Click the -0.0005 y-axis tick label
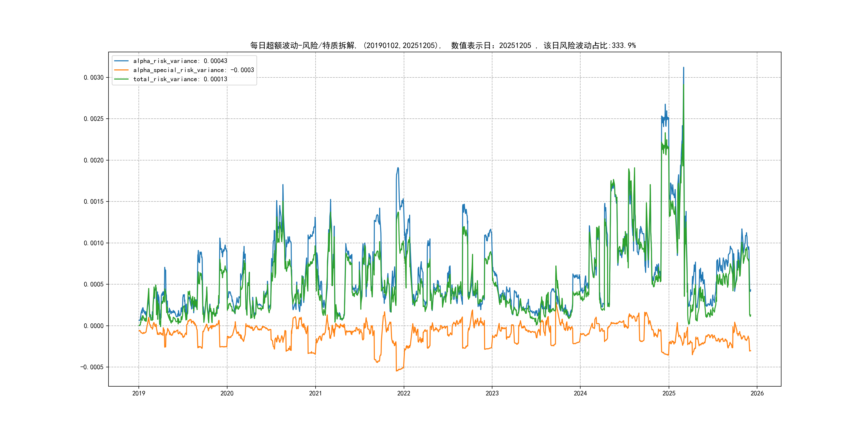 tap(92, 367)
